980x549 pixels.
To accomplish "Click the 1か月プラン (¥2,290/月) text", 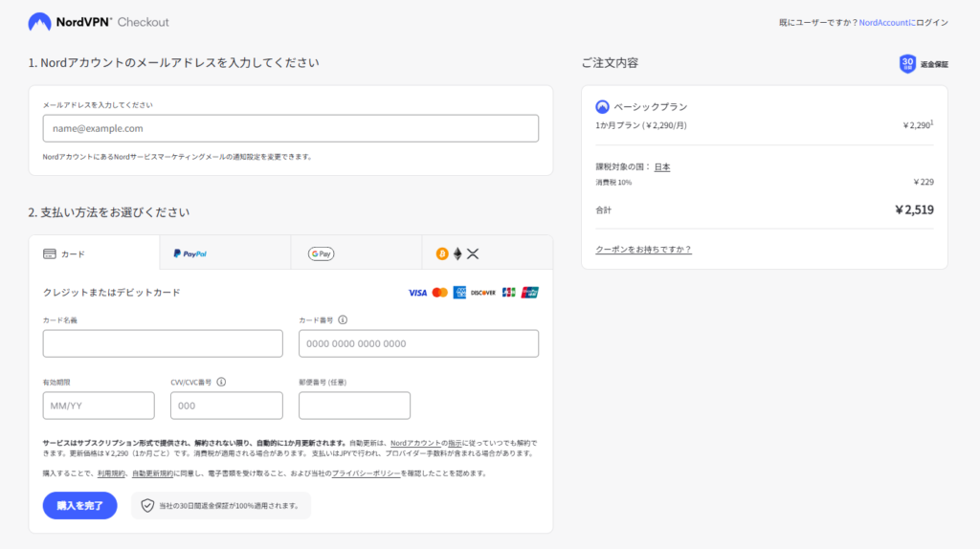I will [641, 125].
